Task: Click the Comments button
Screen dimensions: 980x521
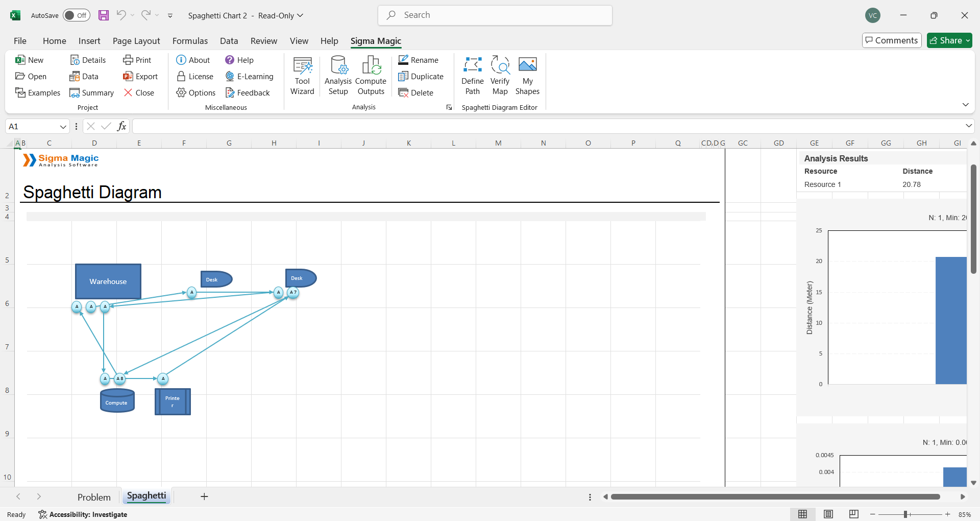Action: point(892,40)
